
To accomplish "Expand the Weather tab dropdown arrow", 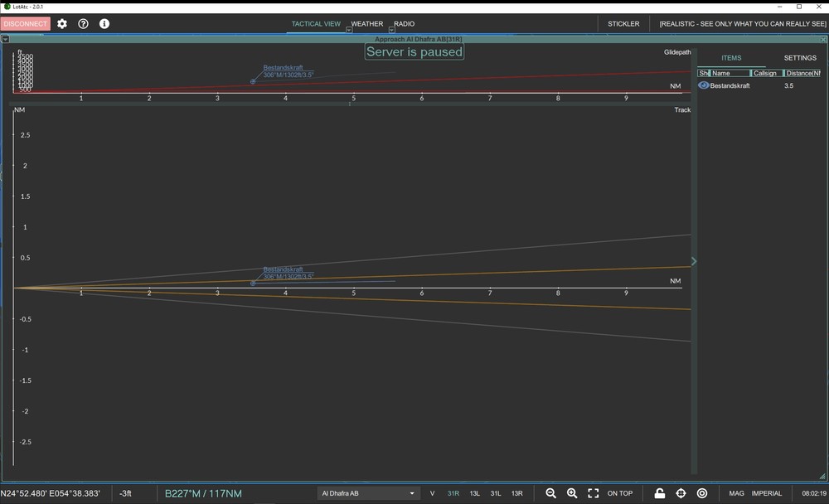I will pos(349,30).
